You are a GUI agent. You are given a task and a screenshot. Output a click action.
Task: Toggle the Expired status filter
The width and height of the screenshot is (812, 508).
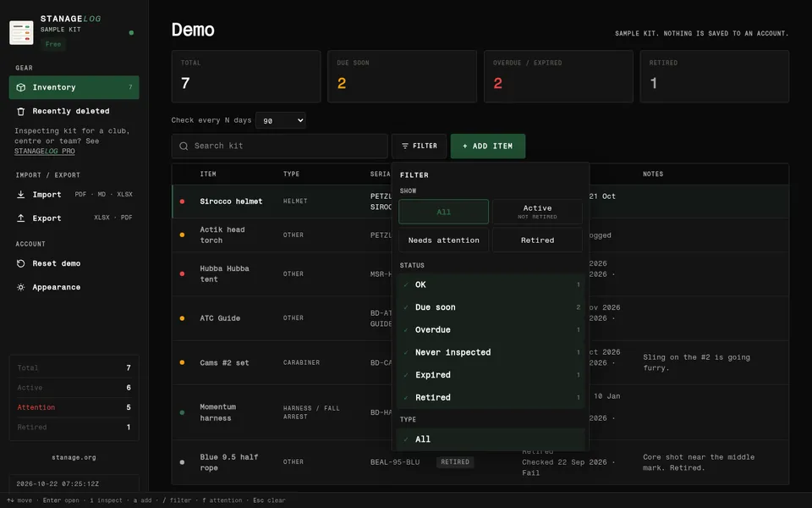pyautogui.click(x=491, y=375)
